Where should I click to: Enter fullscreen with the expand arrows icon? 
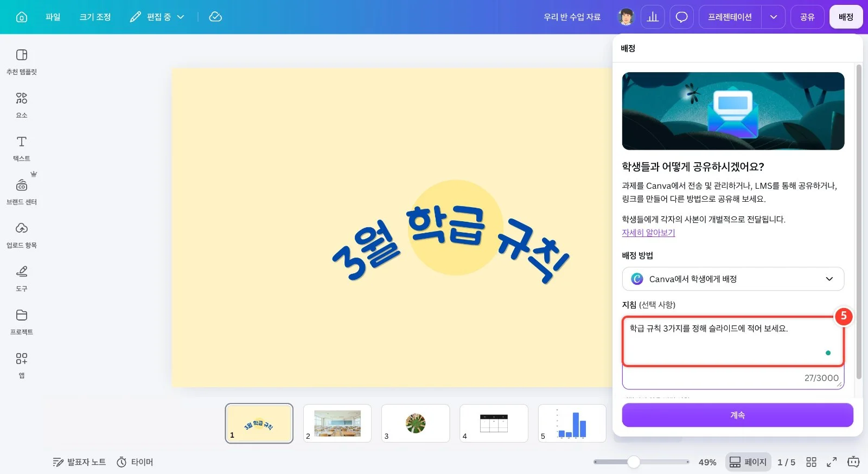pos(832,462)
